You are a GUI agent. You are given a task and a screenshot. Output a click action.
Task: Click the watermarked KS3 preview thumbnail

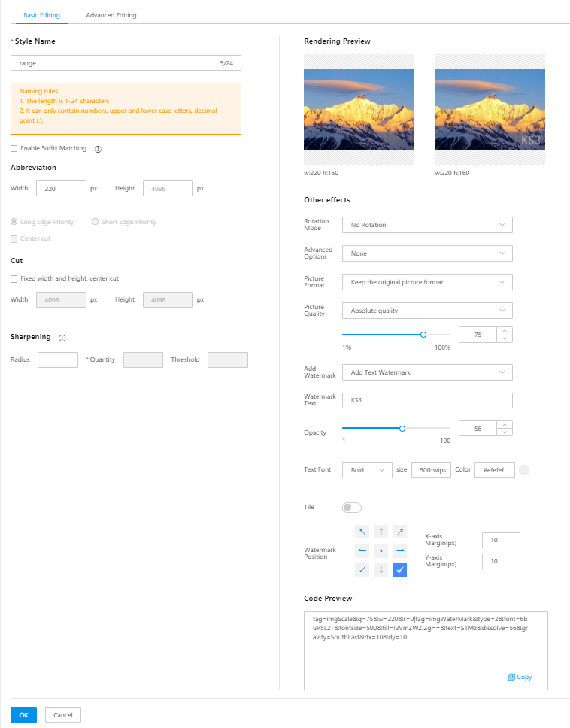click(490, 110)
